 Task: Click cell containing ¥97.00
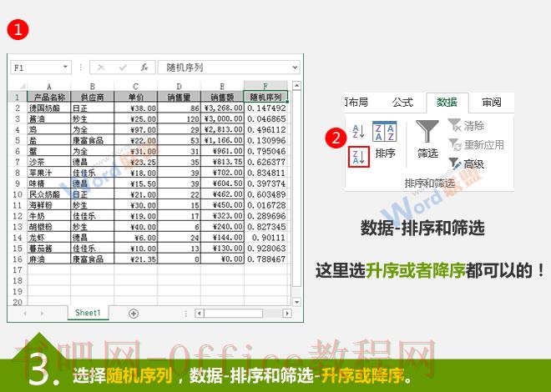(x=135, y=129)
